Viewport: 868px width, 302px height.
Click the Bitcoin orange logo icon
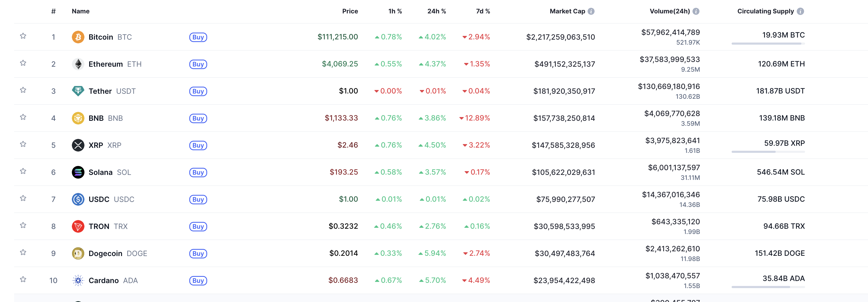78,37
